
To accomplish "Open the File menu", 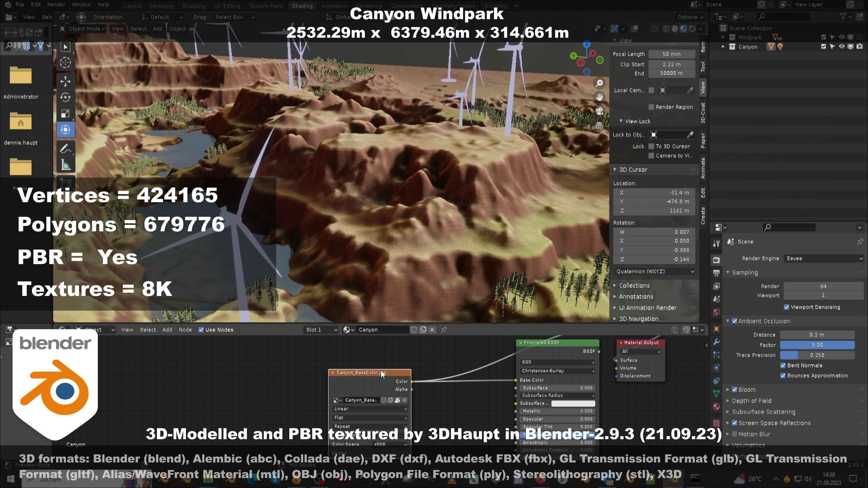I will point(19,5).
